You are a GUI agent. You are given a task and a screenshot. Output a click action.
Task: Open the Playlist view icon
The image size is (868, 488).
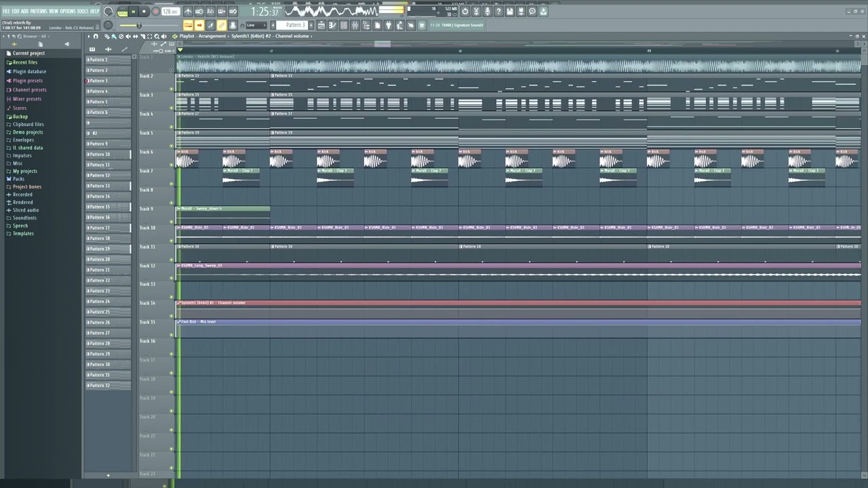321,25
